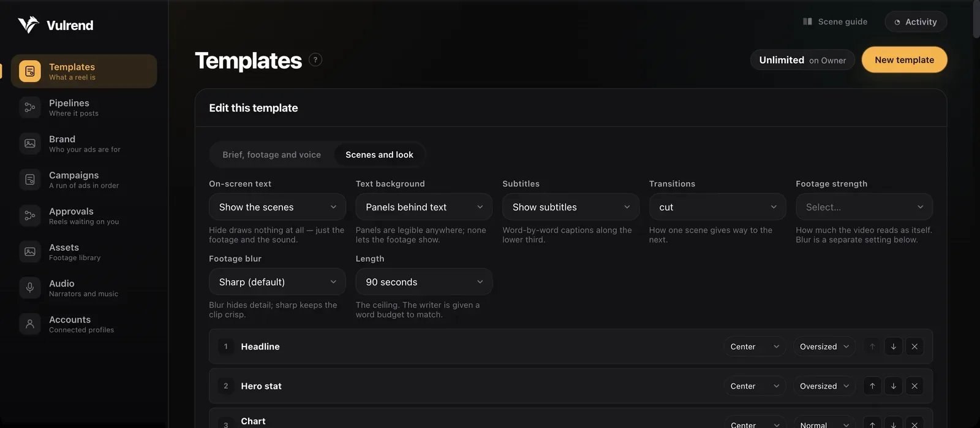Open the Footage strength Select dropdown
This screenshot has width=980, height=428.
point(864,207)
